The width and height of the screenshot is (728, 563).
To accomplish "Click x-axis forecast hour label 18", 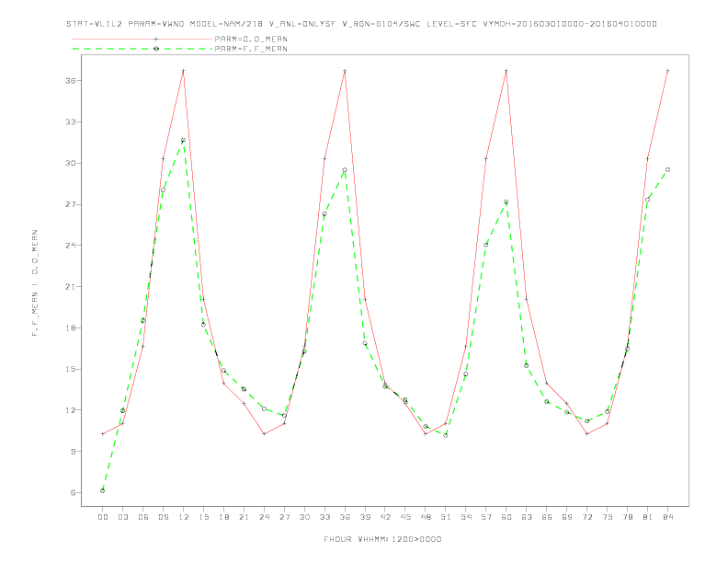I will click(x=223, y=517).
